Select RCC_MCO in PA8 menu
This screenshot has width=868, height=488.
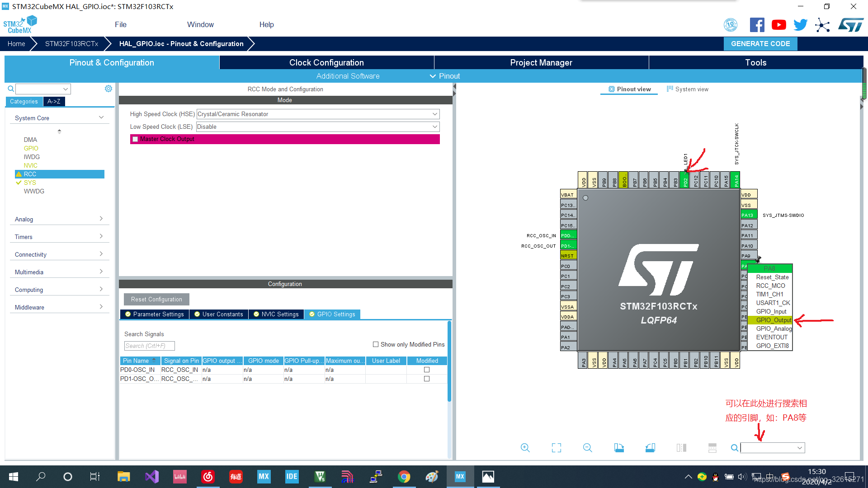(770, 286)
